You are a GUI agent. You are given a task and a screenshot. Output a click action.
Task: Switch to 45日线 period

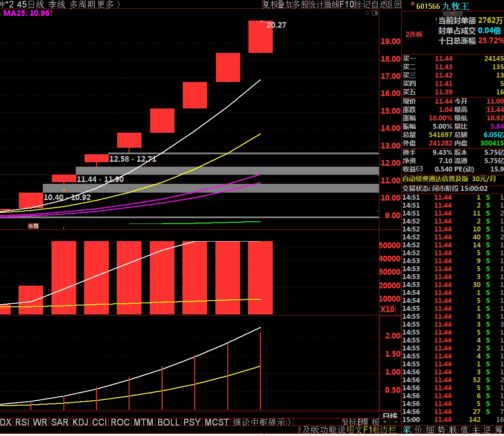[30, 4]
